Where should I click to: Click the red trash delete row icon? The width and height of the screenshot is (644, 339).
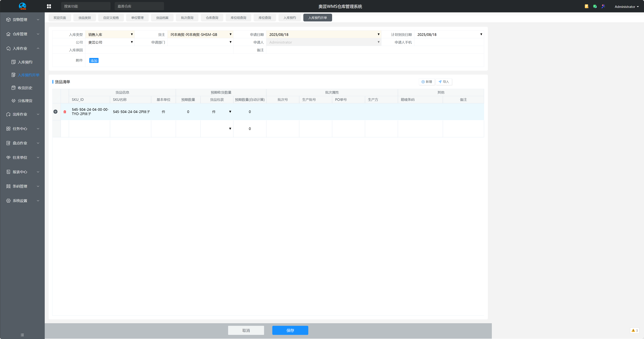tap(65, 112)
